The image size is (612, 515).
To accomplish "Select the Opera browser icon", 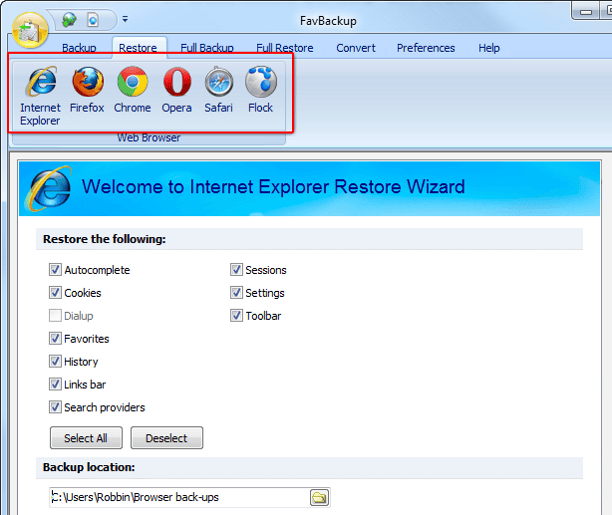I will (177, 90).
